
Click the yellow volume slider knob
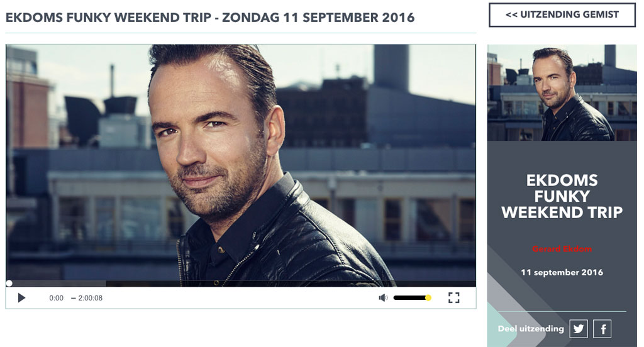(x=428, y=298)
